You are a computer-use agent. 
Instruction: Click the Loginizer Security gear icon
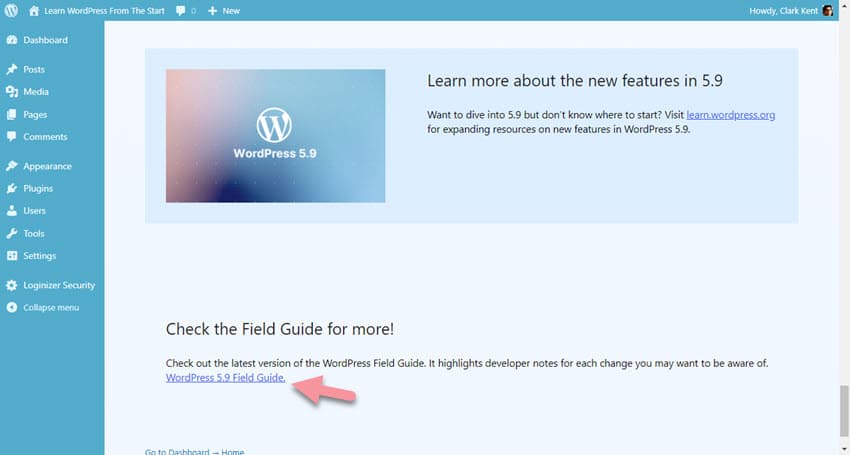tap(12, 285)
